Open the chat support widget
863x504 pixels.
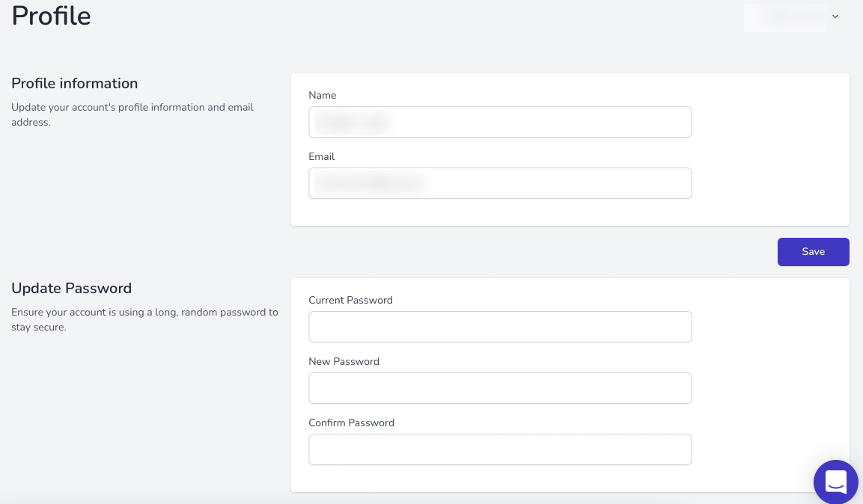(x=835, y=482)
